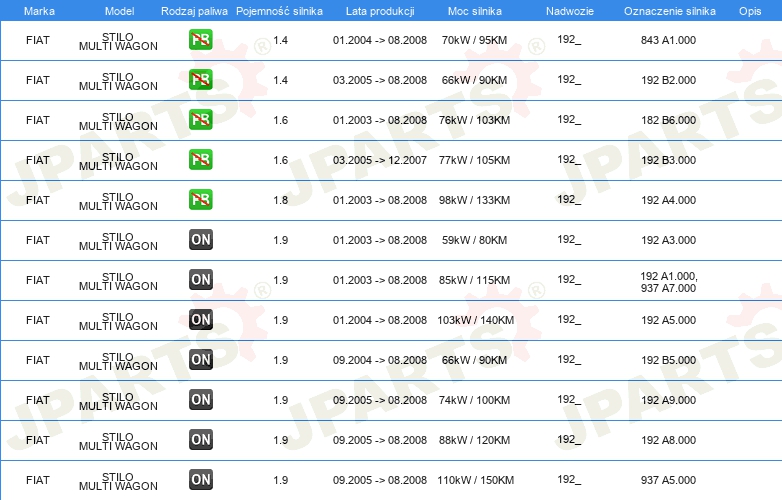Screen dimensions: 782x500
Task: Click the 1.4 capacity in the 90KM petrol row
Action: tap(280, 80)
